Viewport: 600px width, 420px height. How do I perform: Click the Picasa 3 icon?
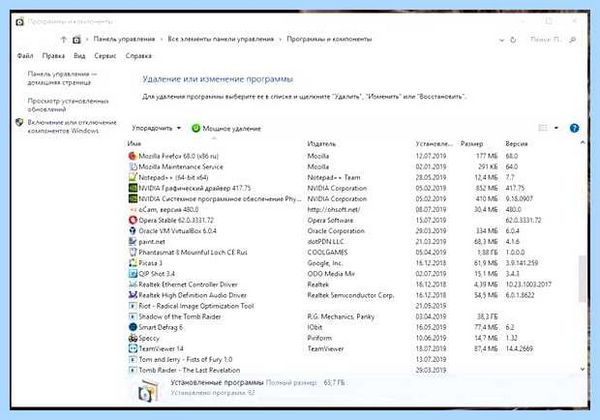pos(132,263)
